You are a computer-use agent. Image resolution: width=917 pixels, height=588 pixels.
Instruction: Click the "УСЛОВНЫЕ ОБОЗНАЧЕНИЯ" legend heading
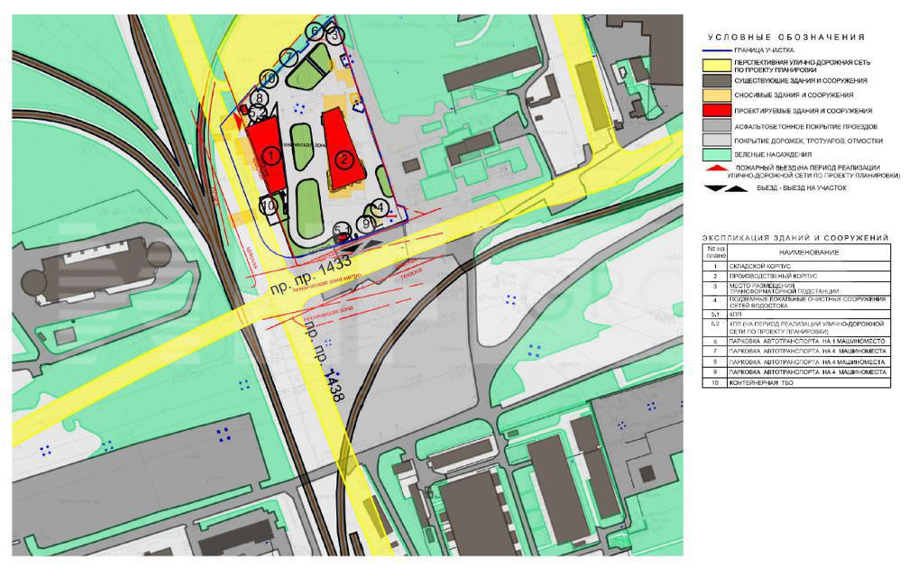point(786,37)
